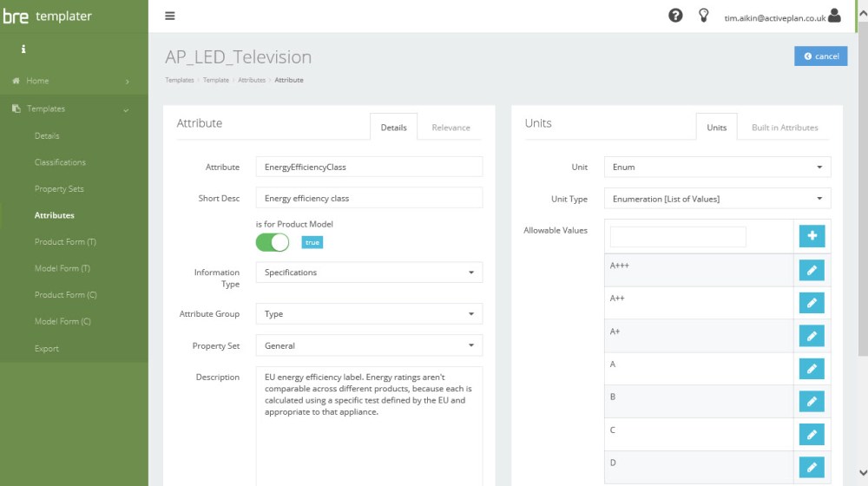Edit the B allowable value
868x486 pixels.
coord(812,401)
